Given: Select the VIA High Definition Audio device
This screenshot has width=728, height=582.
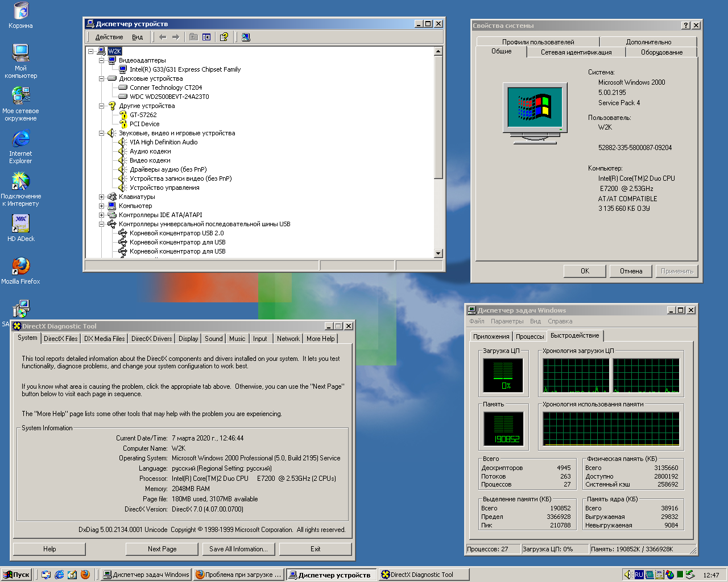Looking at the screenshot, I should click(163, 142).
